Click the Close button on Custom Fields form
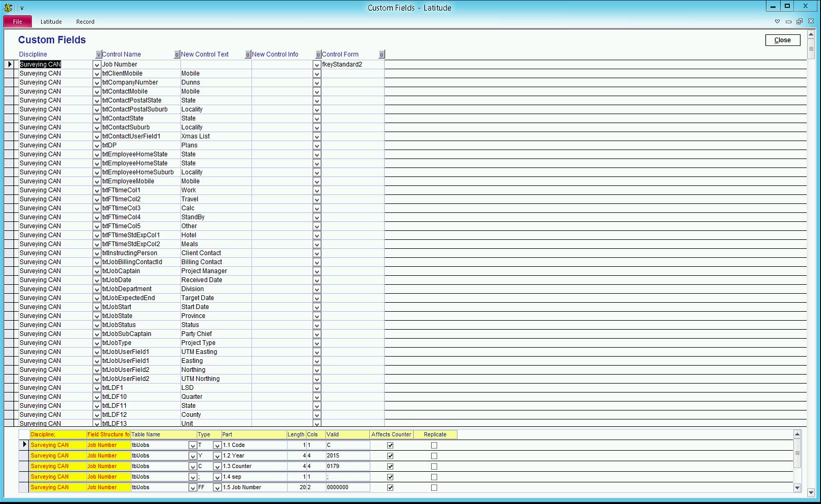 click(782, 40)
